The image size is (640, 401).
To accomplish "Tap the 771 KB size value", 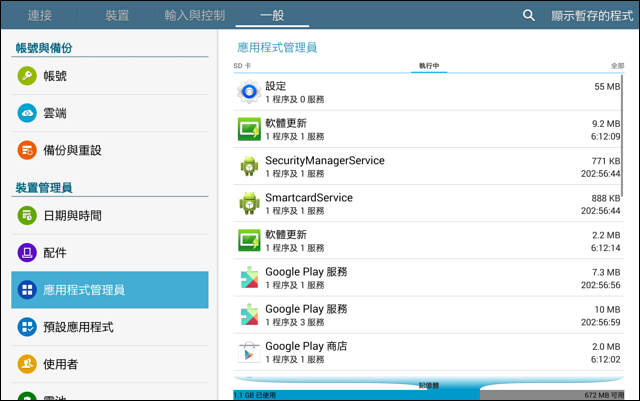I will pos(606,161).
